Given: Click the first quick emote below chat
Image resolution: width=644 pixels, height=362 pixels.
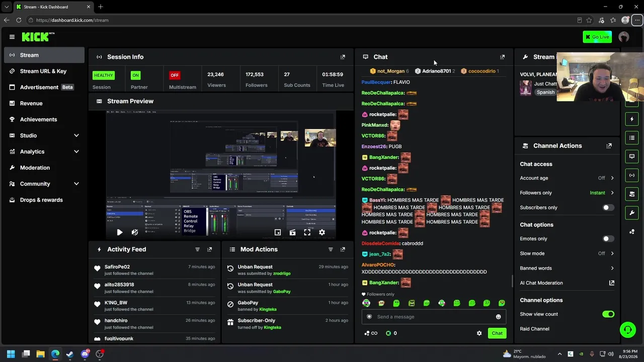Looking at the screenshot, I should (x=366, y=303).
